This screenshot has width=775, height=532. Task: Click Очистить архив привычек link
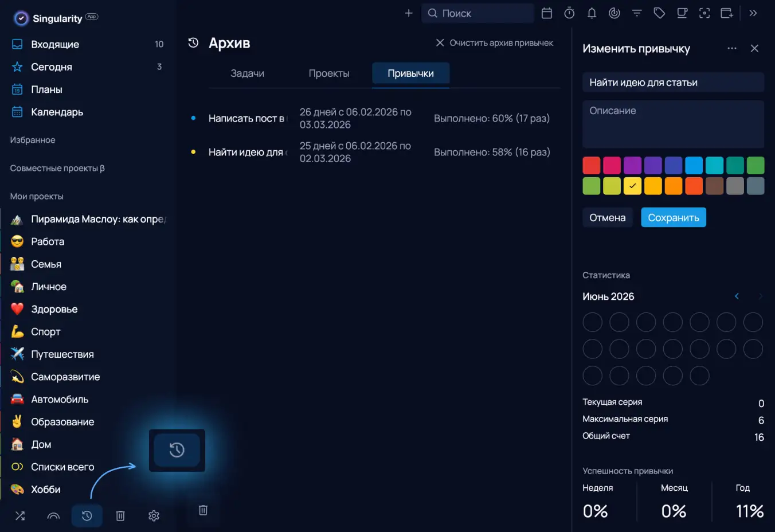(x=495, y=43)
